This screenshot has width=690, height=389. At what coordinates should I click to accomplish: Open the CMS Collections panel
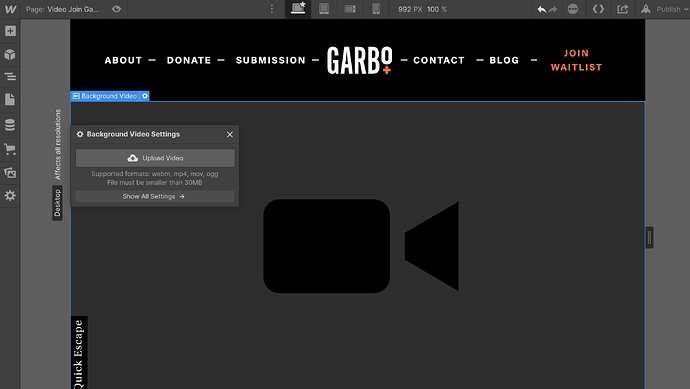pos(10,125)
